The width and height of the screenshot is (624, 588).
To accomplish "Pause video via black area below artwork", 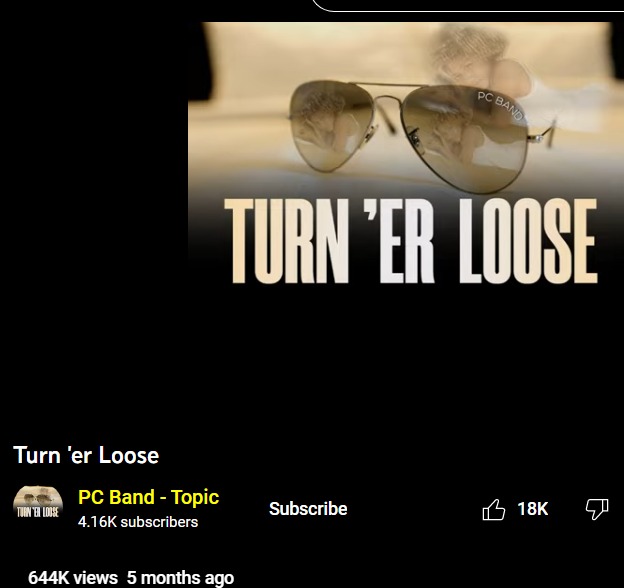I will point(406,358).
